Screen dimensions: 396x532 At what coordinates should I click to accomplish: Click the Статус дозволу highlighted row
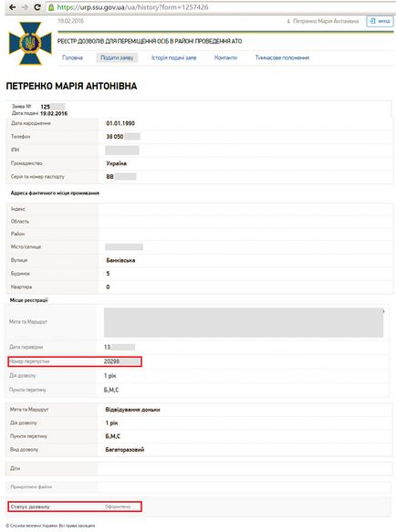pyautogui.click(x=75, y=506)
